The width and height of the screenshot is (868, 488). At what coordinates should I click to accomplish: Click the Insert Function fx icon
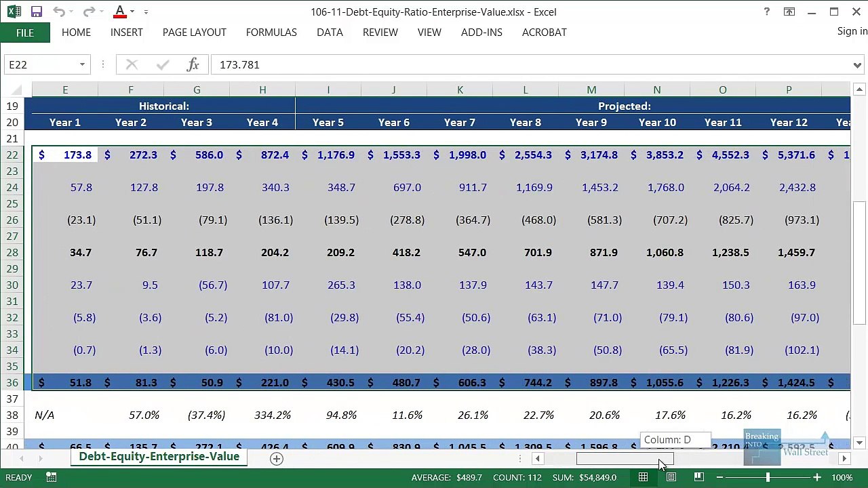pos(193,64)
